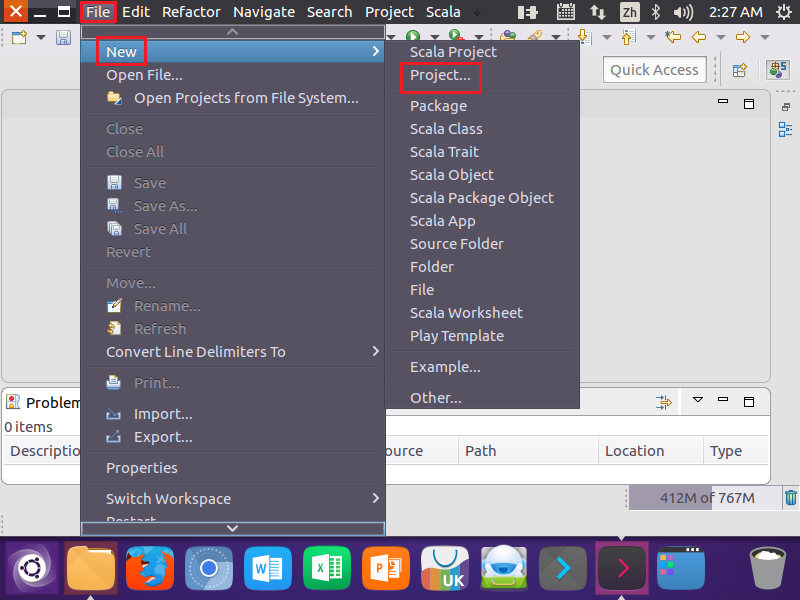Open dropdown arrow next to Previous Annotation icon
The height and width of the screenshot is (600, 800).
pyautogui.click(x=651, y=37)
